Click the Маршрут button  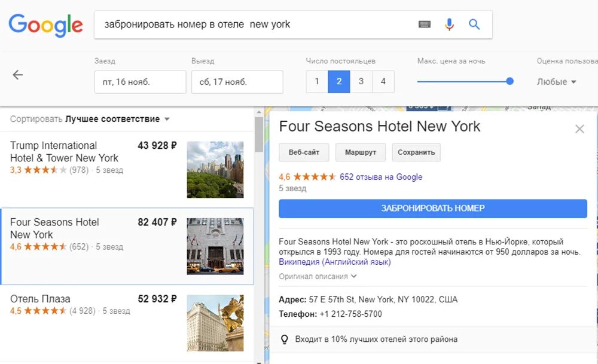[x=361, y=152]
